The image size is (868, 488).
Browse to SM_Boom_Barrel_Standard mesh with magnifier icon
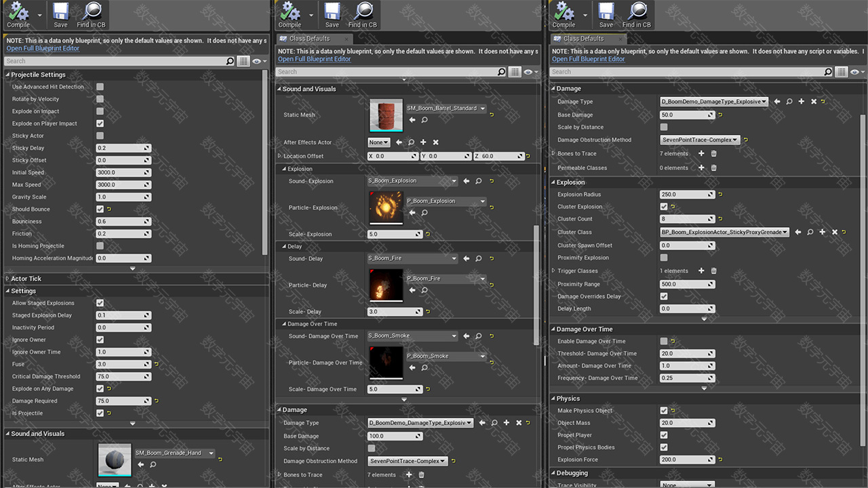(425, 120)
